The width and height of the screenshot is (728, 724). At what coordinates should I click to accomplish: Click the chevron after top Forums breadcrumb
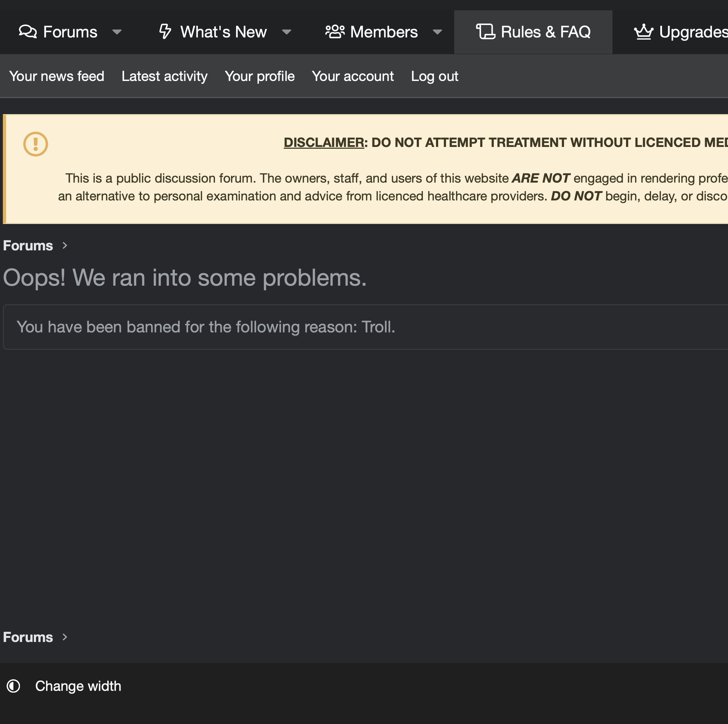click(65, 246)
